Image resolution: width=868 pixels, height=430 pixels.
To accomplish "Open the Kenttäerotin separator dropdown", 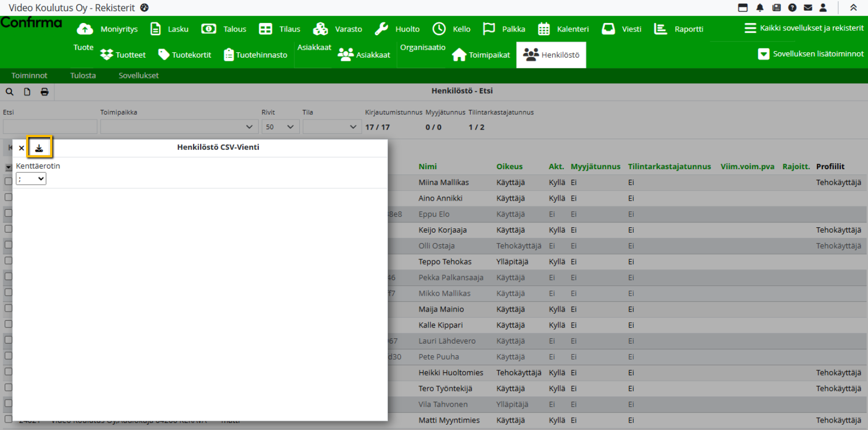I will 31,179.
